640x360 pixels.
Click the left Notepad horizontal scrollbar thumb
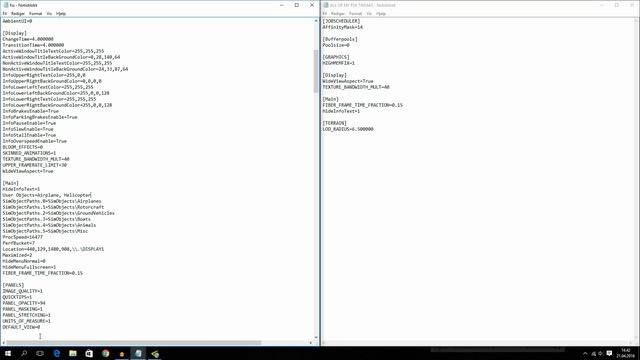coord(134,343)
